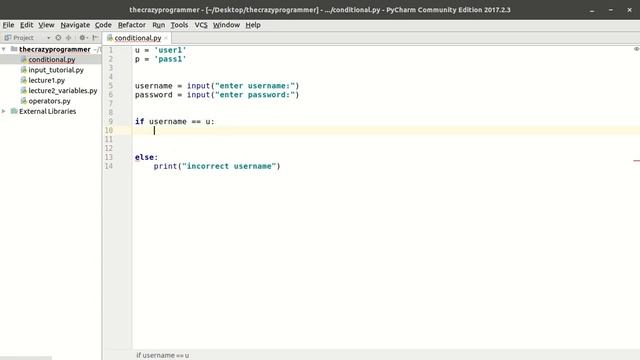The width and height of the screenshot is (640, 360).
Task: Open the Navigate menu
Action: click(x=75, y=25)
